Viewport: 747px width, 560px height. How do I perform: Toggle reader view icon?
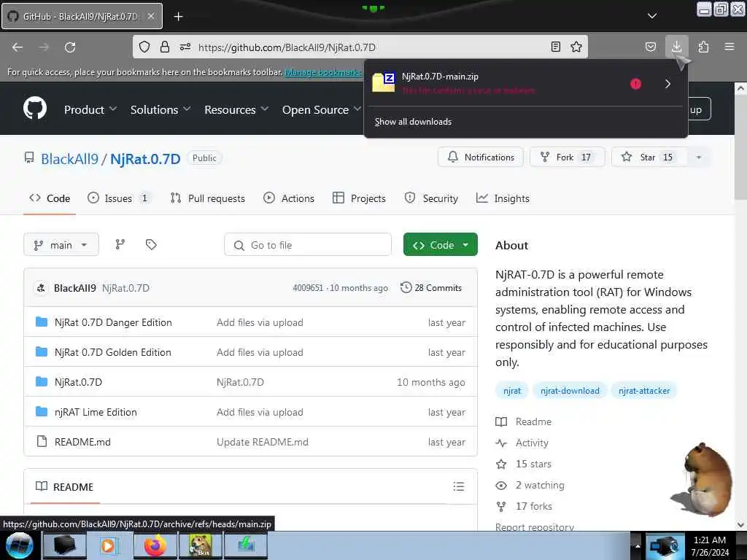point(555,47)
